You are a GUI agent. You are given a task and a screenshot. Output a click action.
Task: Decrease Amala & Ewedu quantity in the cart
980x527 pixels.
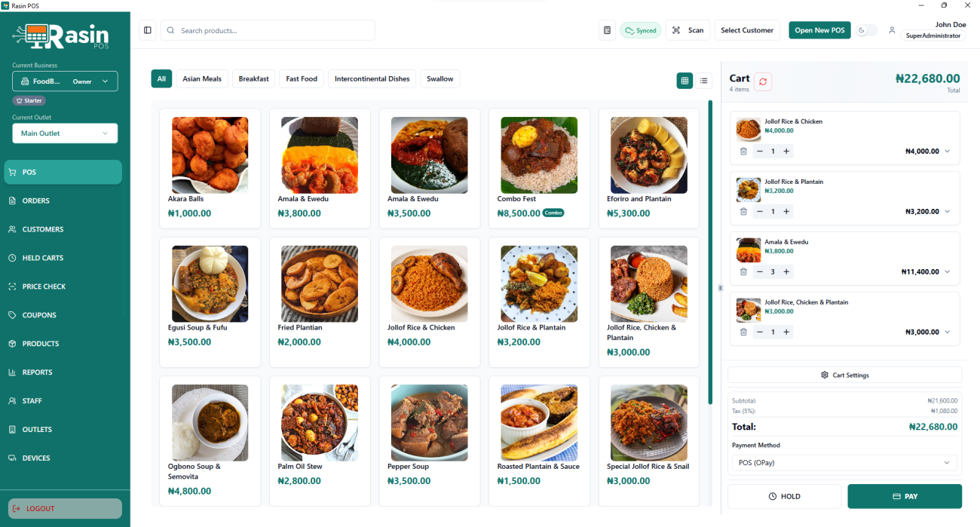(x=760, y=272)
